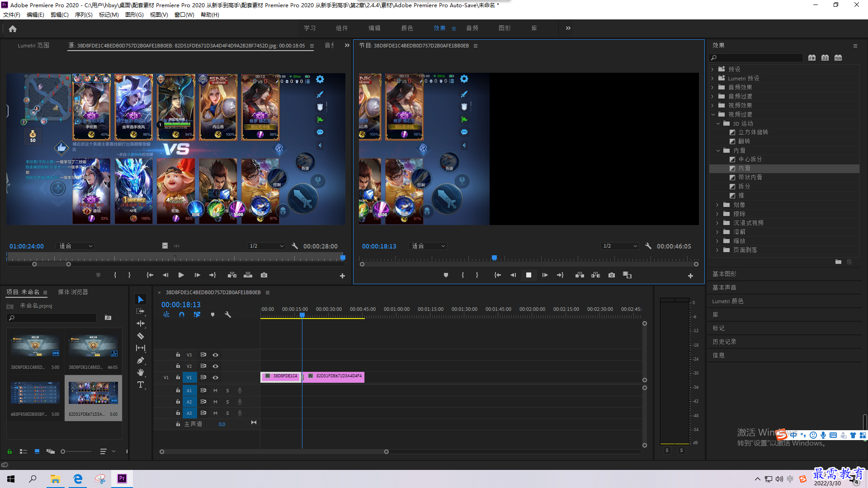Select the Razor tool
This screenshot has height=488, width=868.
[141, 336]
